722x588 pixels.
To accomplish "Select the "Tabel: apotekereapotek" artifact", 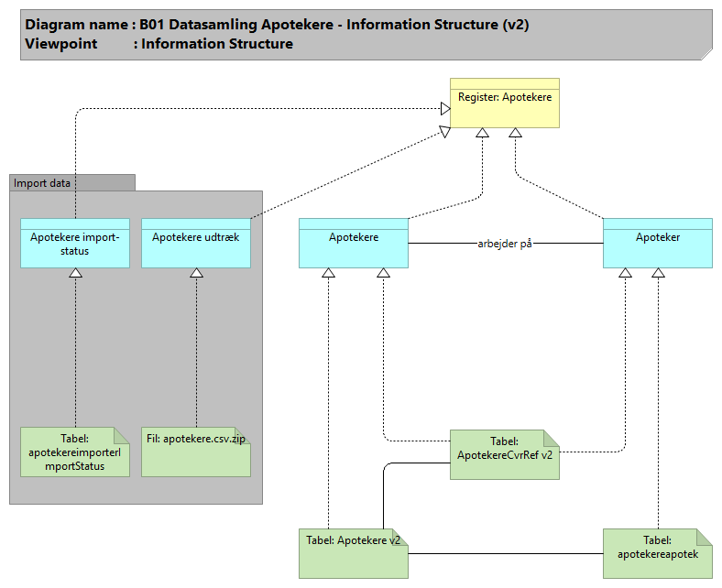I will click(657, 553).
